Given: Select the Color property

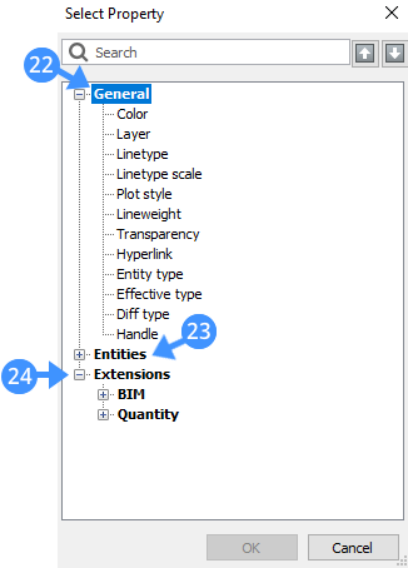Looking at the screenshot, I should tap(132, 114).
